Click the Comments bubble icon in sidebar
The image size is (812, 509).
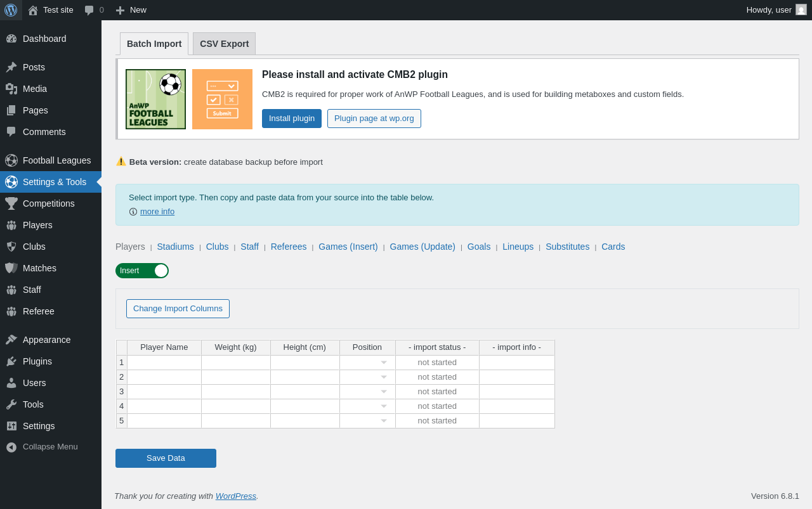point(11,132)
